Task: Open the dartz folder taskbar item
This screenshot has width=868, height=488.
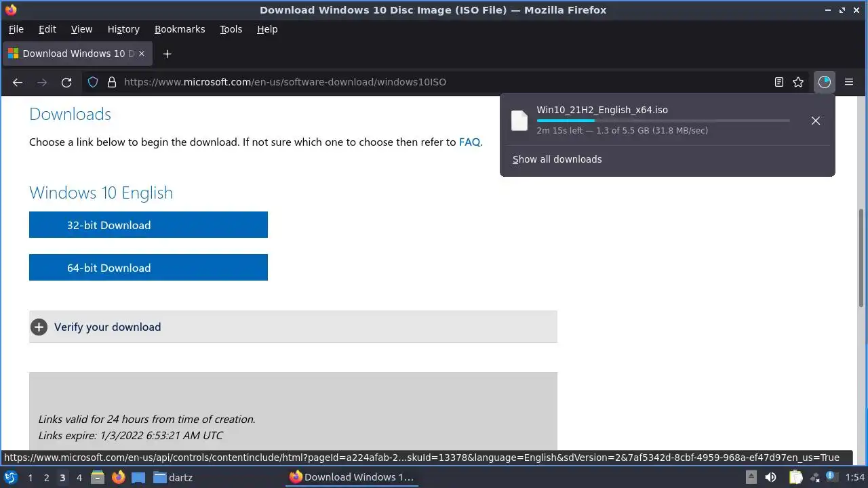Action: click(173, 477)
